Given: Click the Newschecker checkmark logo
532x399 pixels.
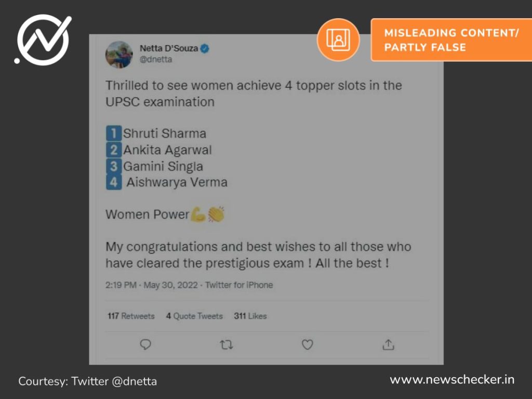Looking at the screenshot, I should (x=43, y=39).
